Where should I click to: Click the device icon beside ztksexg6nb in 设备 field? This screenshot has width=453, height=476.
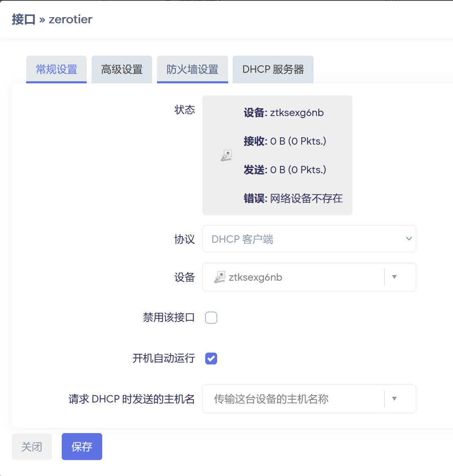220,277
